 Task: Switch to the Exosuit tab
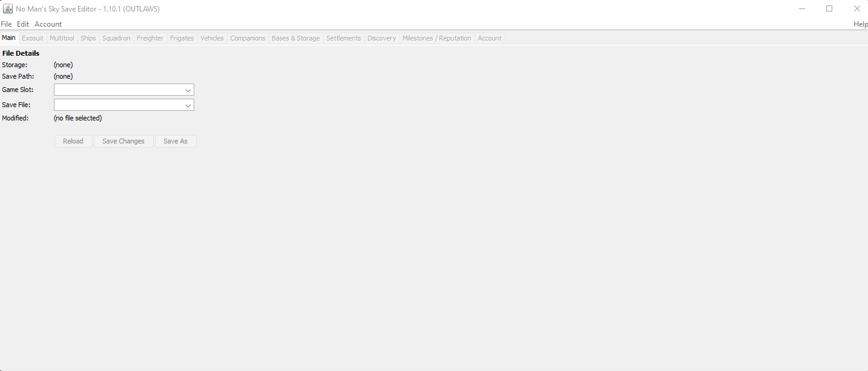click(33, 38)
